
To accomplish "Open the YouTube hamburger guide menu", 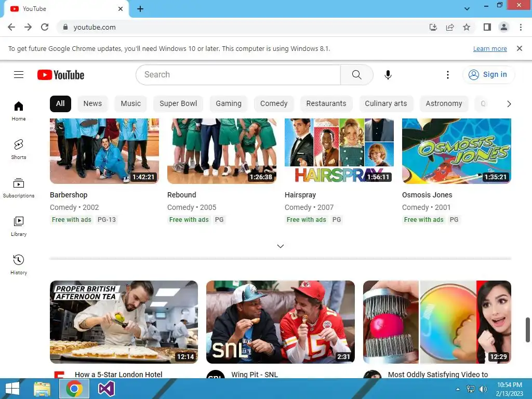I will coord(19,75).
